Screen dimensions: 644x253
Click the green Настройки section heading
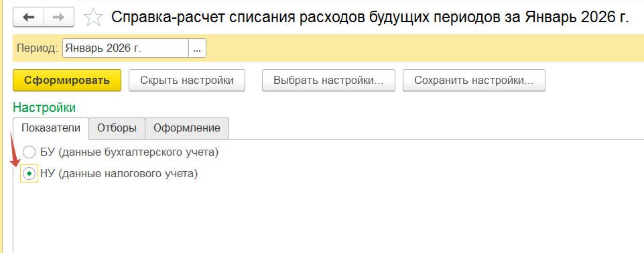pyautogui.click(x=44, y=108)
